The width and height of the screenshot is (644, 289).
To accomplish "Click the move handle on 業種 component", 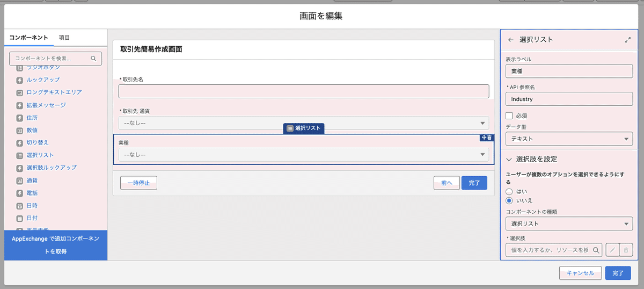I will click(x=484, y=138).
